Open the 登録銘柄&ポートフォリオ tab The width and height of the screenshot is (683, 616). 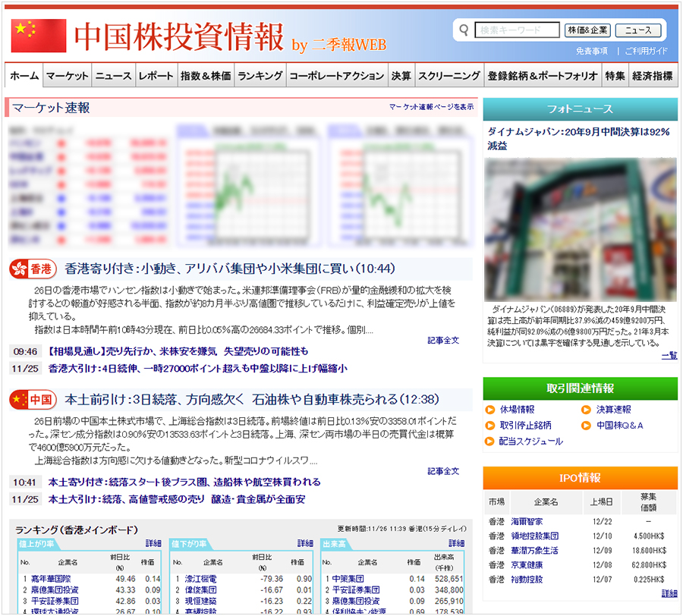tap(543, 76)
